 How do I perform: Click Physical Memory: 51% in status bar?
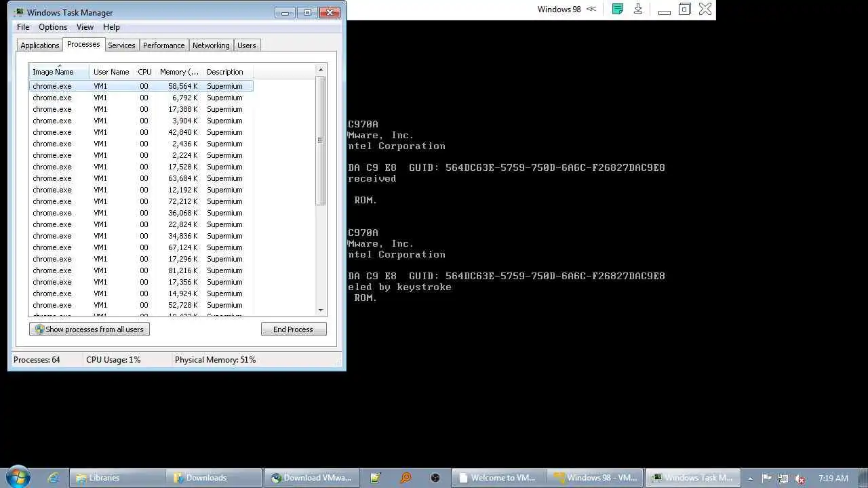(x=215, y=360)
